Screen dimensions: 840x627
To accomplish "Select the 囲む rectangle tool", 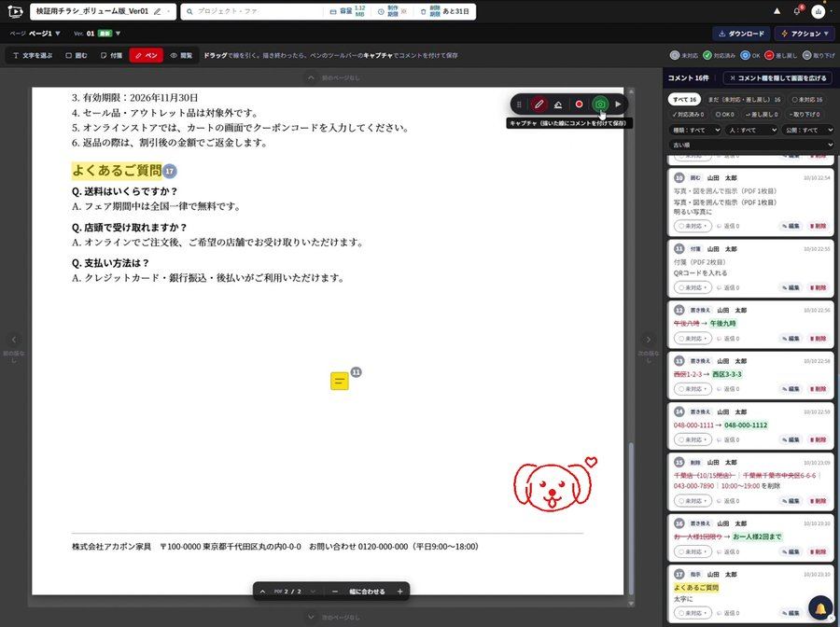I will coord(77,55).
